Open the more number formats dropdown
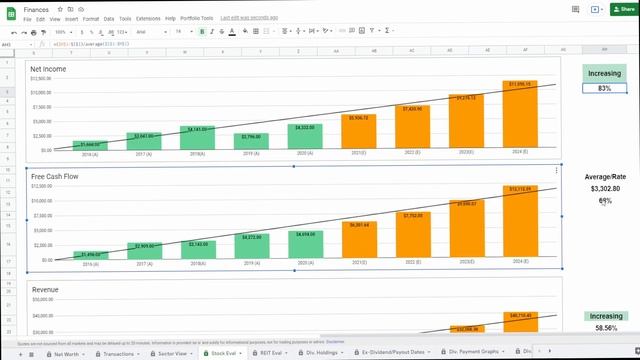 pos(122,32)
